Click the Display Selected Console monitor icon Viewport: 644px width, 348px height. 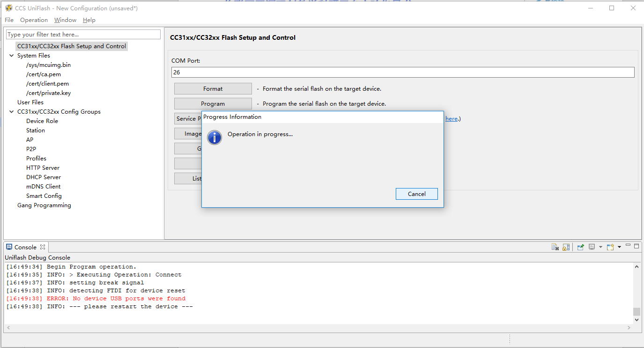tap(592, 247)
